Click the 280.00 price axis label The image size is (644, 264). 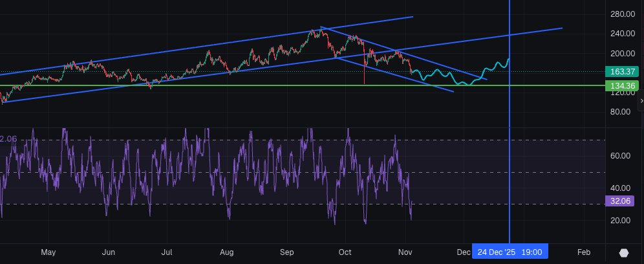[623, 14]
